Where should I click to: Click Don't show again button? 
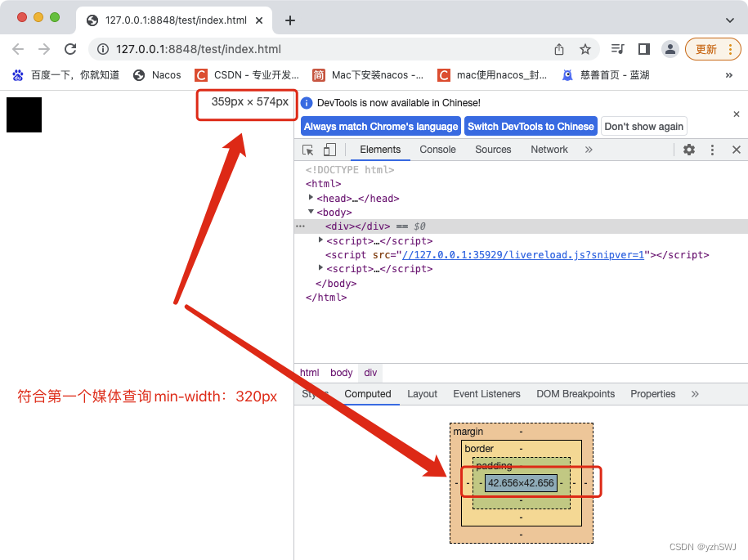[x=643, y=127]
